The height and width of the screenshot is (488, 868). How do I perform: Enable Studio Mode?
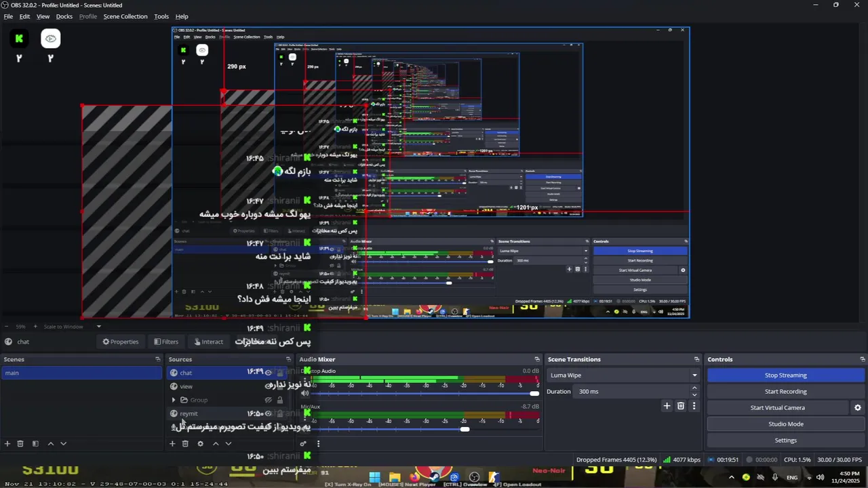click(x=786, y=424)
